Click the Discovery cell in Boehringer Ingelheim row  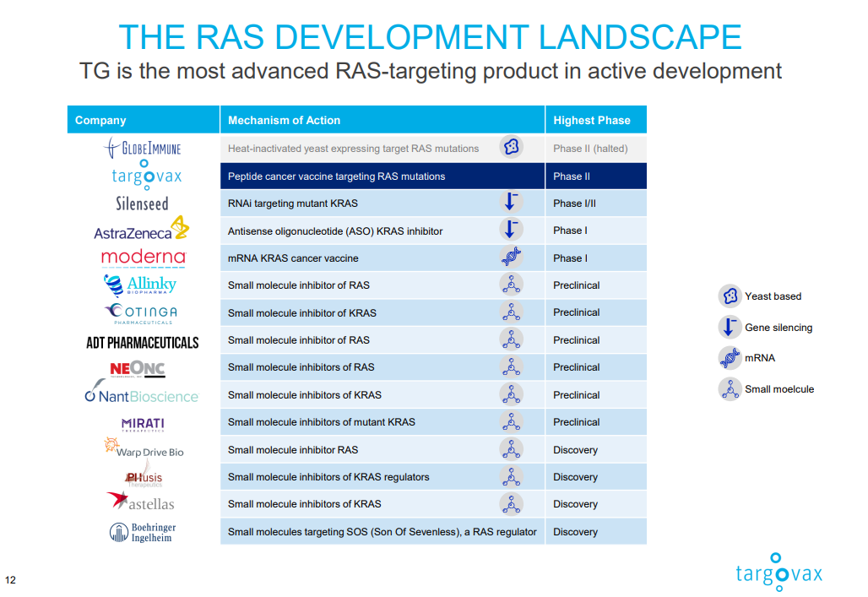coord(596,532)
